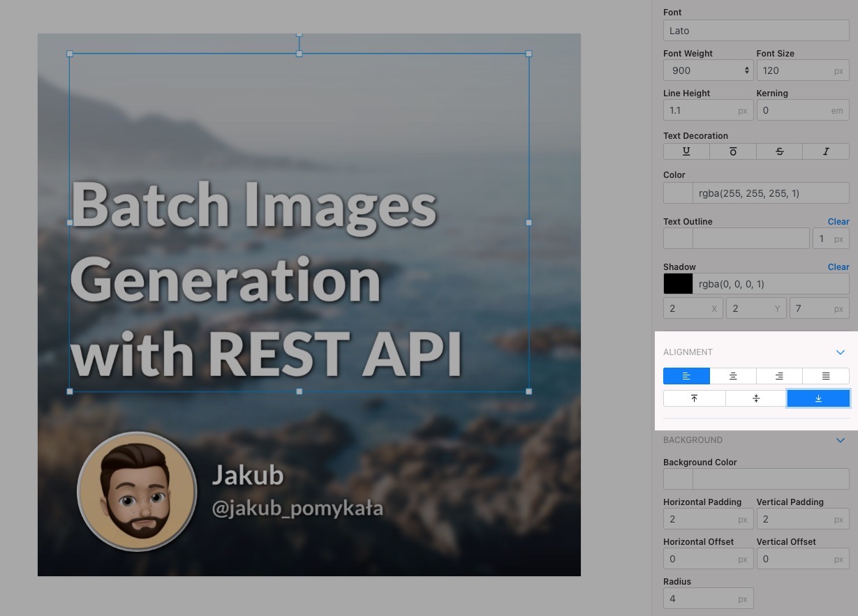The width and height of the screenshot is (858, 616).
Task: Edit the Shadow rgba color value
Action: click(771, 284)
